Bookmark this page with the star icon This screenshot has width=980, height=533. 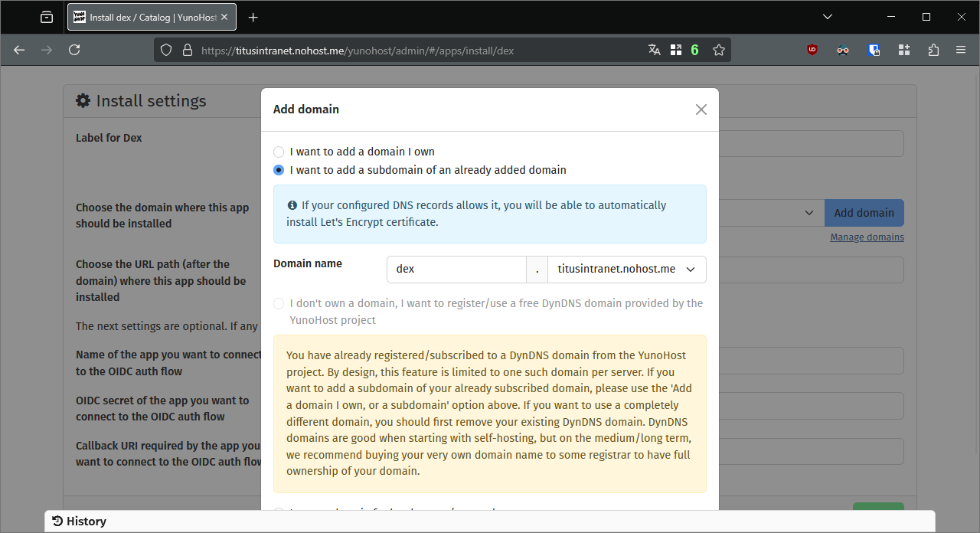point(718,50)
